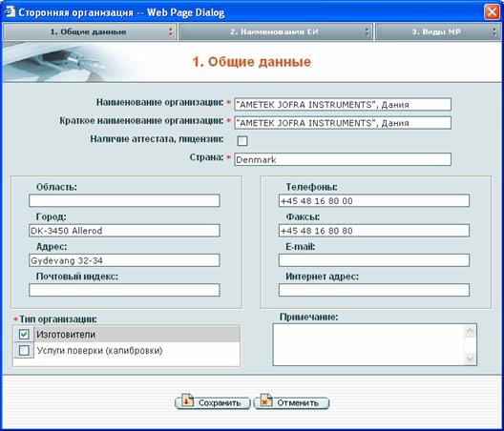Viewport: 504px width, 431px height.
Task: Click the Сохранить button
Action: pyautogui.click(x=213, y=402)
